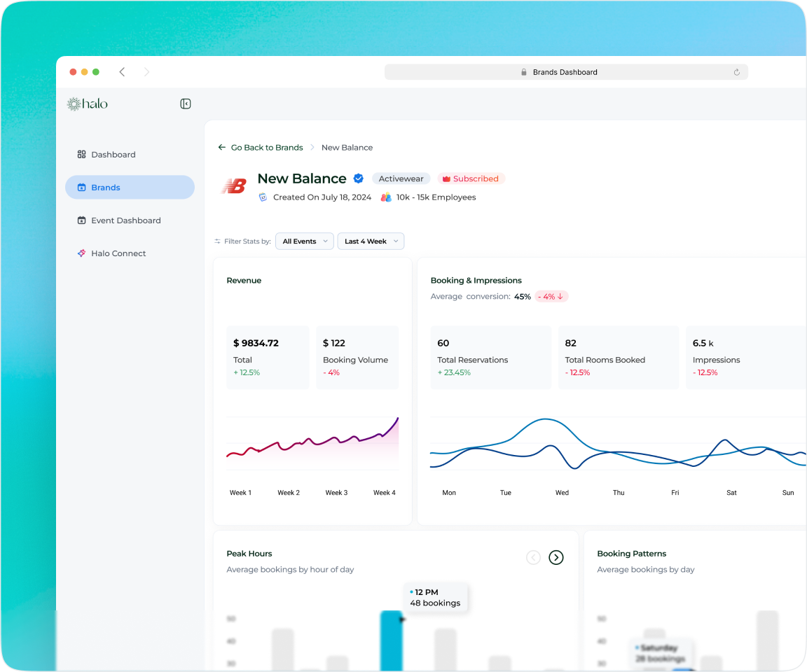Open Halo Connect in the sidebar
Viewport: 807px width, 672px height.
(x=130, y=253)
